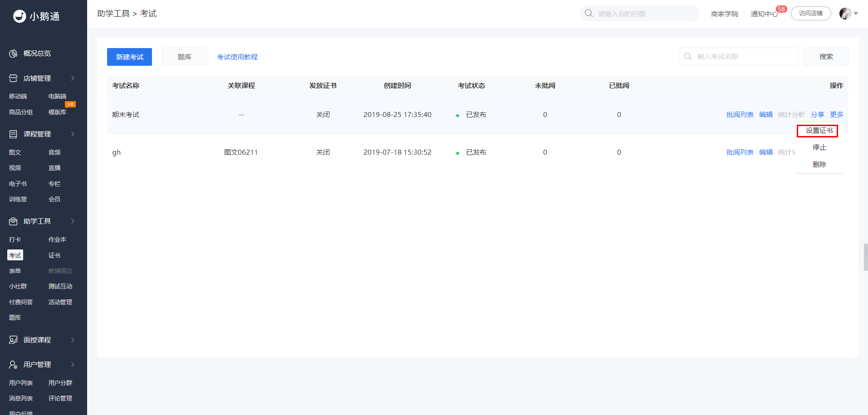The image size is (868, 415).
Task: Select 设置证书 from the more menu
Action: click(x=819, y=131)
